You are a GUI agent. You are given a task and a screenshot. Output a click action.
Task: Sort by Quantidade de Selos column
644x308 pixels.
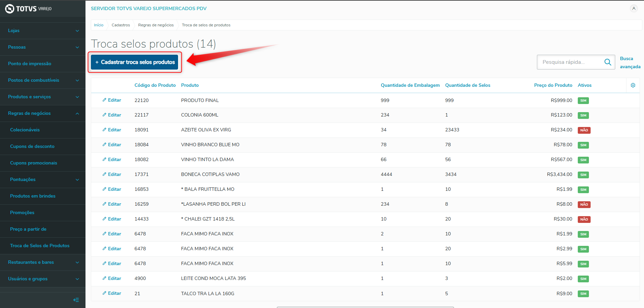tap(468, 85)
